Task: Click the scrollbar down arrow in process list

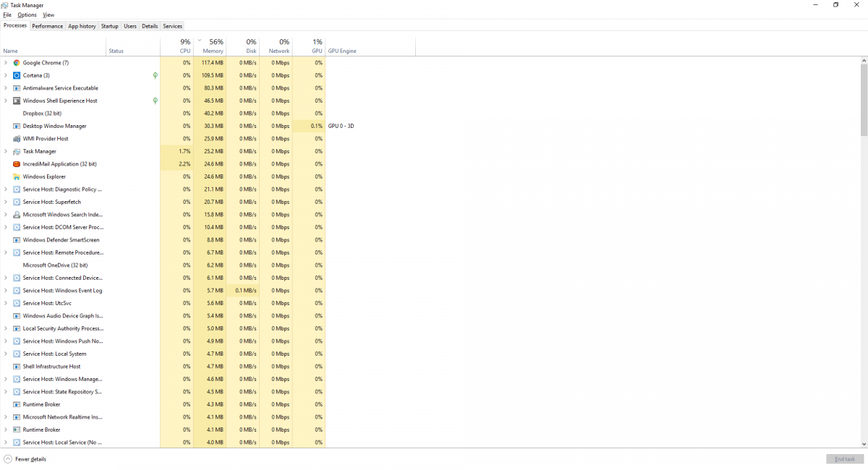Action: coord(864,443)
